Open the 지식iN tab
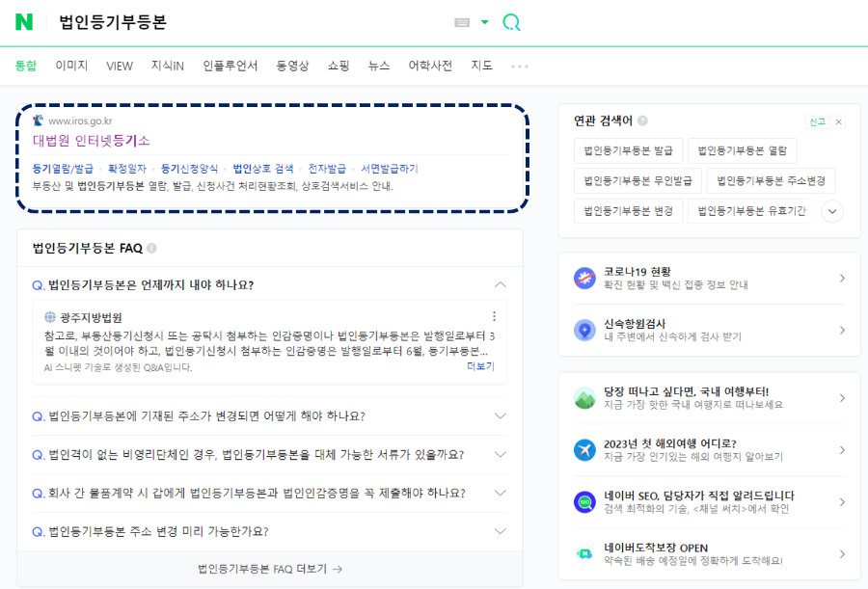 tap(168, 66)
